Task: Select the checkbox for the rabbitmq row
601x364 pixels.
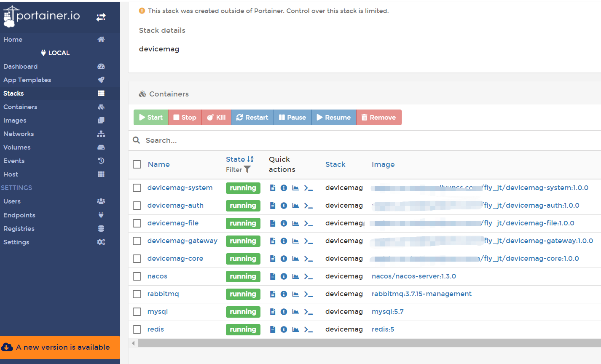Action: coord(137,294)
